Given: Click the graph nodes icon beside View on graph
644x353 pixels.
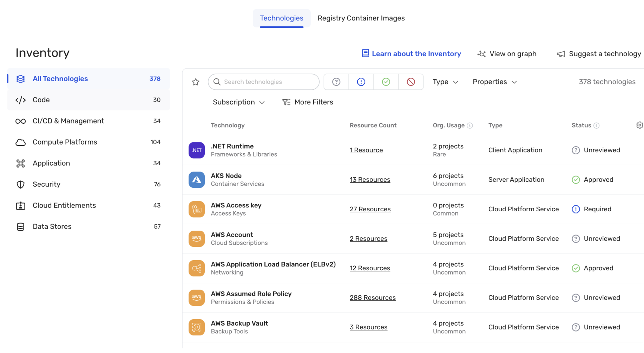Looking at the screenshot, I should point(481,54).
